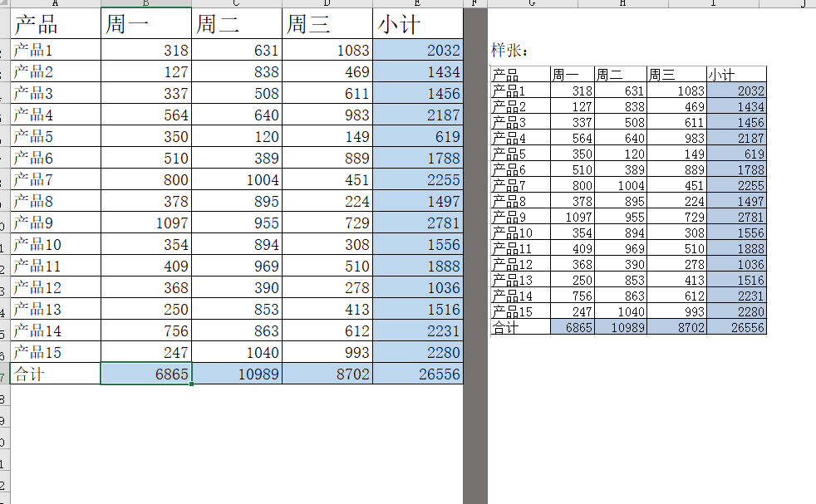This screenshot has height=504, width=816.
Task: Click 产品15 label in sample table
Action: pos(520,311)
